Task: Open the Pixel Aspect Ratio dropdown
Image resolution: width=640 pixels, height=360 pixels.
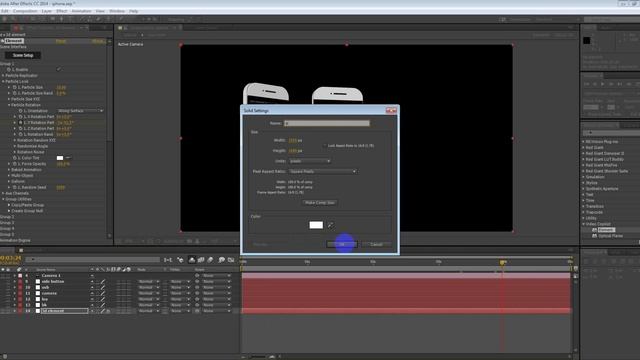Action: point(323,171)
